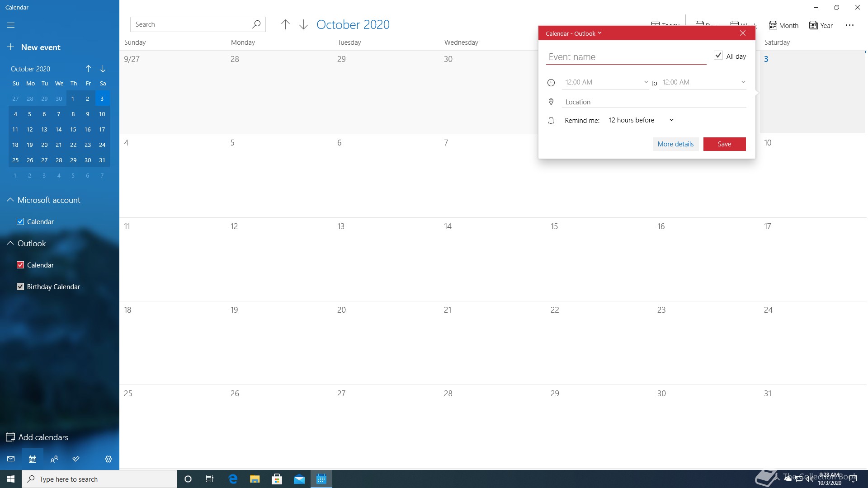Go to previous month in mini calendar
868x488 pixels.
[89, 69]
